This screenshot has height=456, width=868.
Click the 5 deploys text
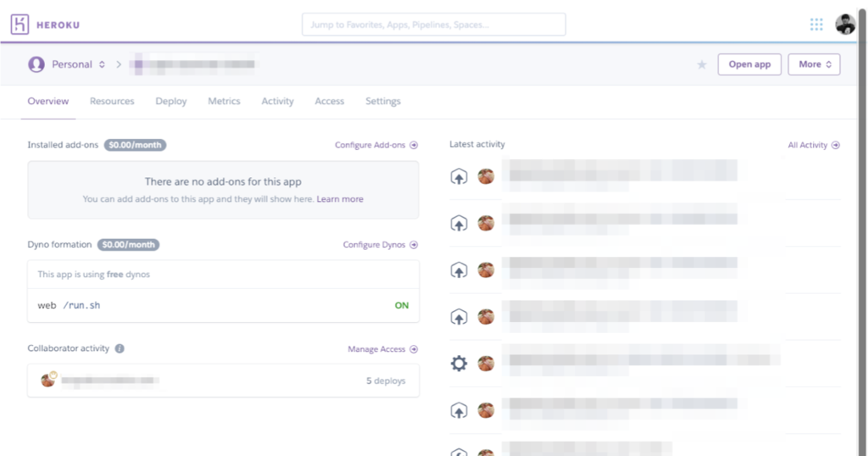[x=386, y=381]
